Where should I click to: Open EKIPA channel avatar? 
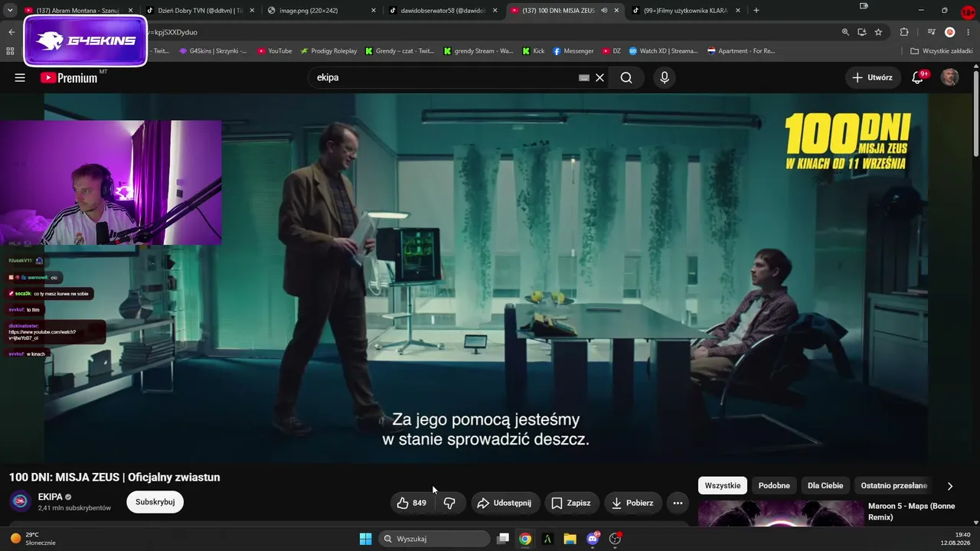[x=21, y=501]
